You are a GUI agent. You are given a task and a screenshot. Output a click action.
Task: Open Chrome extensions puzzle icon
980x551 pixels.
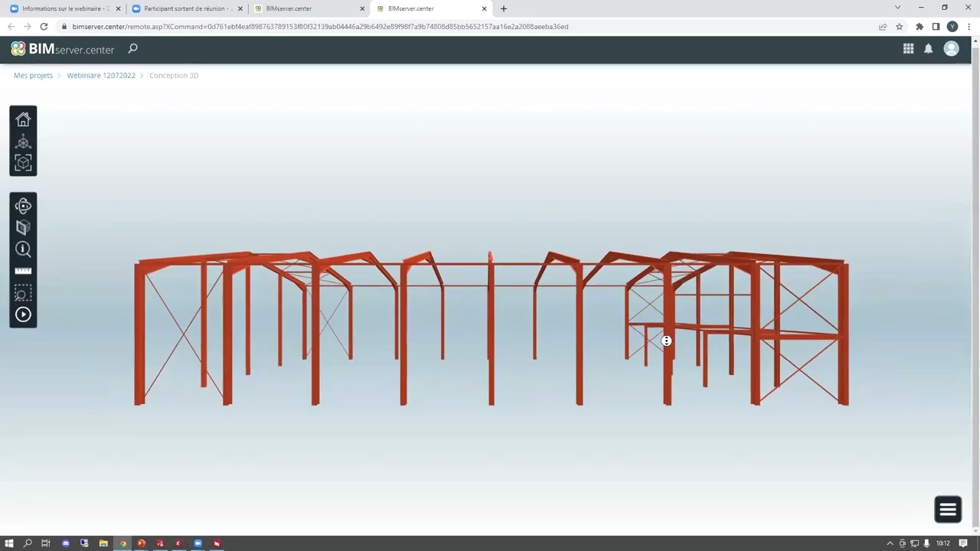pyautogui.click(x=920, y=26)
